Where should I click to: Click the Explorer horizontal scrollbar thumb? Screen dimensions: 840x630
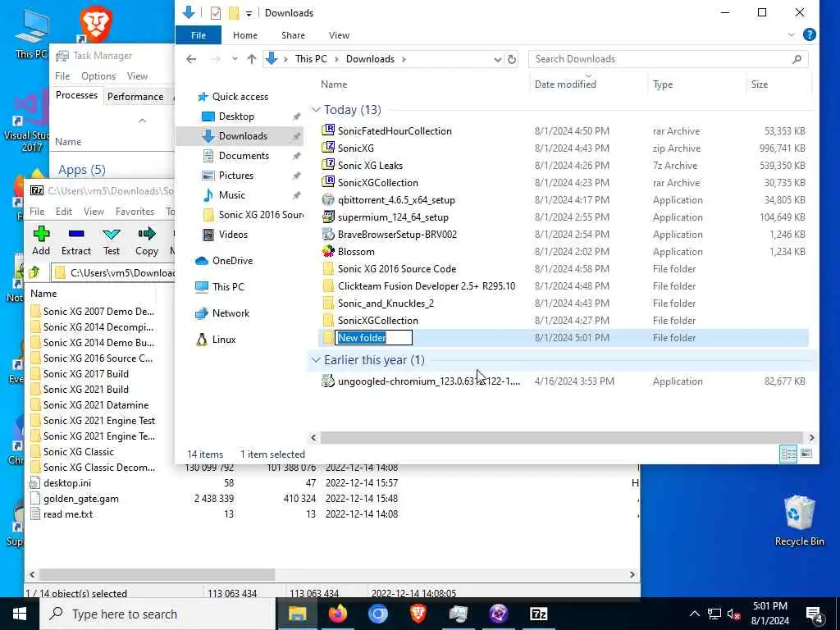pyautogui.click(x=561, y=438)
